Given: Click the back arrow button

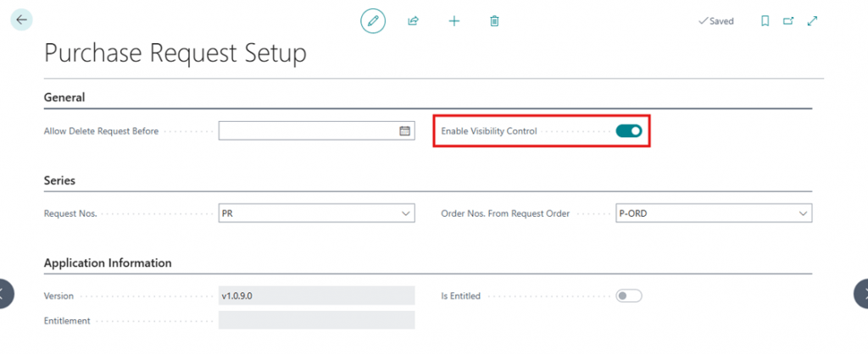Looking at the screenshot, I should coord(21,19).
